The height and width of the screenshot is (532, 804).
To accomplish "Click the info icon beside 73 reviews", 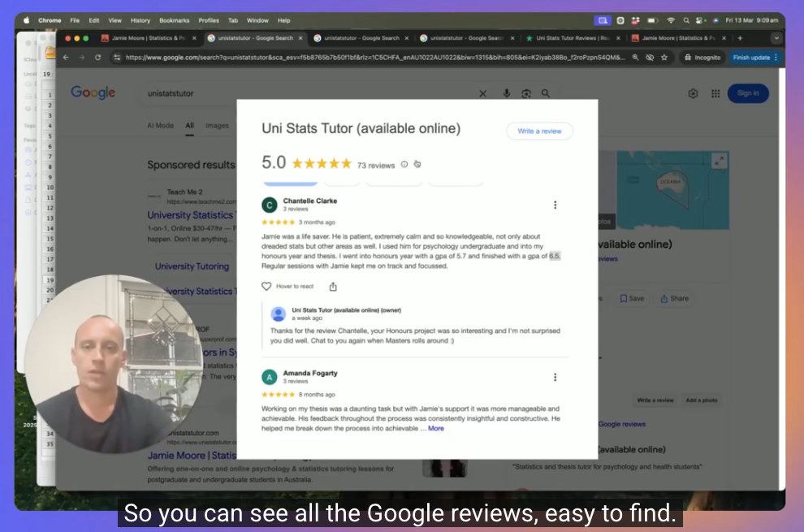I will pos(404,165).
